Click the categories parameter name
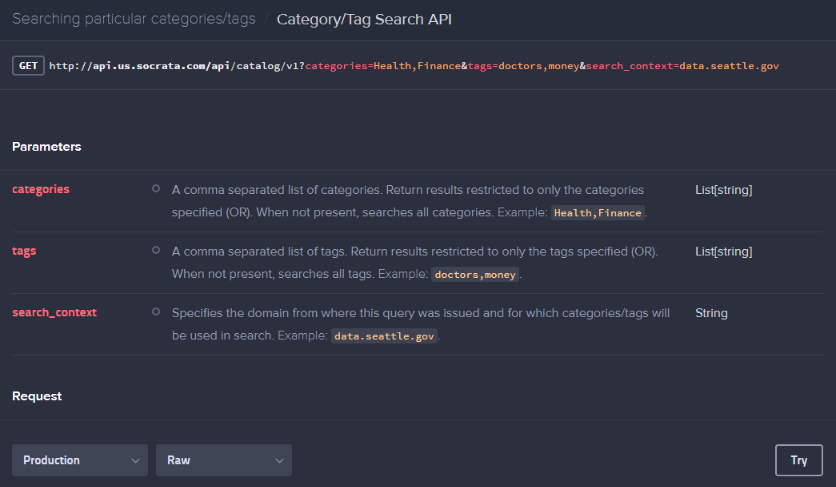Screen dimensions: 836x487 (x=41, y=189)
